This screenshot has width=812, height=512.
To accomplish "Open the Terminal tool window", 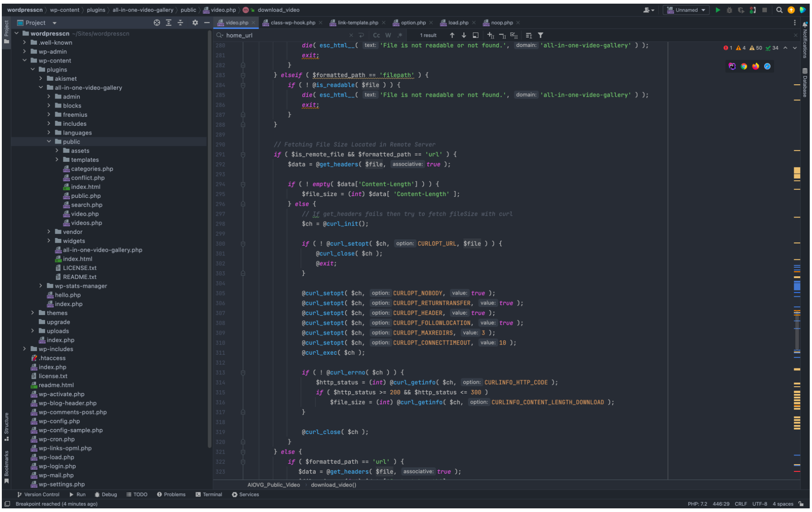I will 208,495.
